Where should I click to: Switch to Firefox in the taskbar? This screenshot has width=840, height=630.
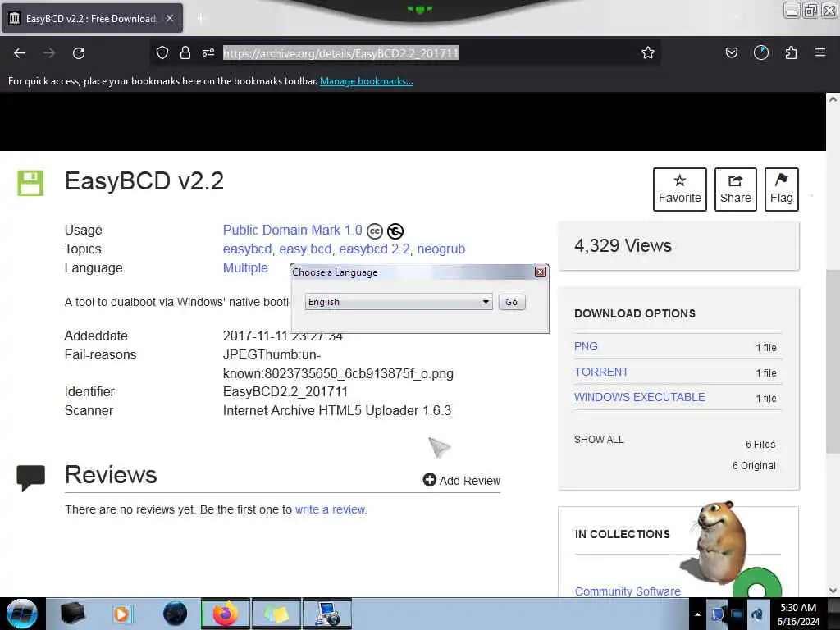point(226,614)
